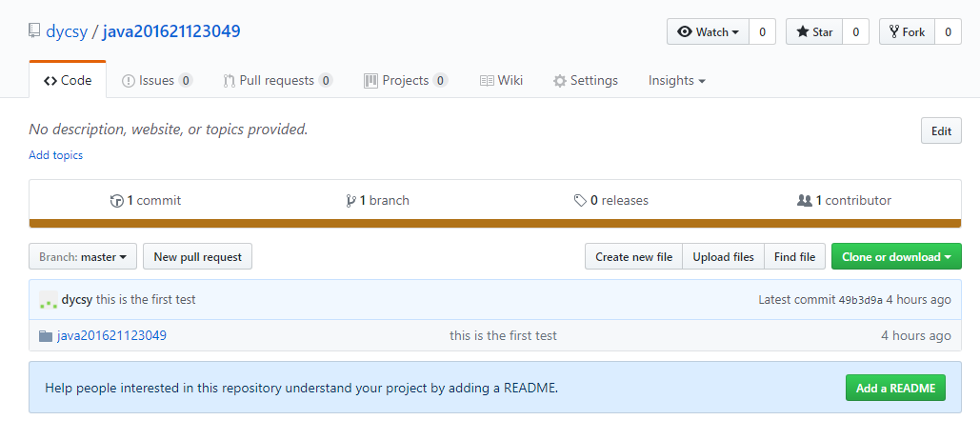Image resolution: width=980 pixels, height=440 pixels.
Task: Click the No description placeholder text
Action: [169, 130]
